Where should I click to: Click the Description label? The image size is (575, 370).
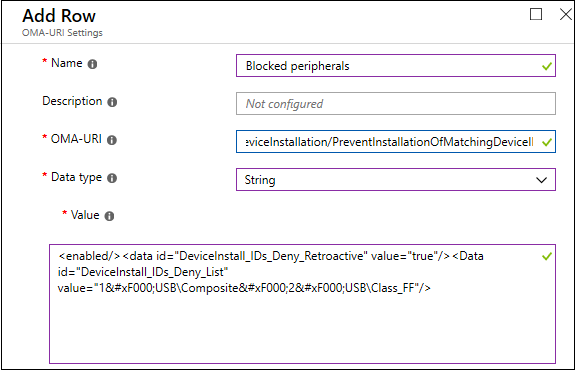point(72,101)
